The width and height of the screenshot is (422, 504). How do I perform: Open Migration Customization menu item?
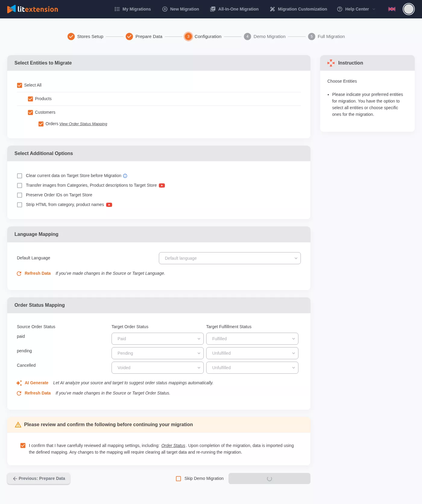pyautogui.click(x=298, y=9)
